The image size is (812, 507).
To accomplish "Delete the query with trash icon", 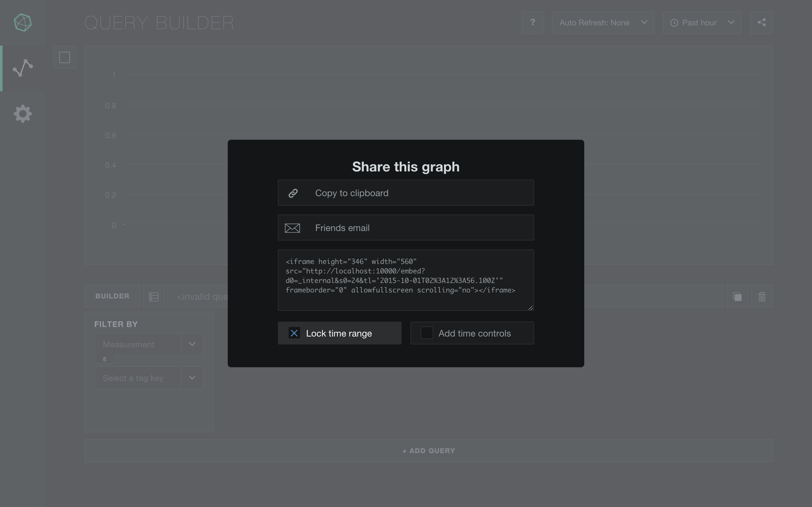I will coord(762,296).
